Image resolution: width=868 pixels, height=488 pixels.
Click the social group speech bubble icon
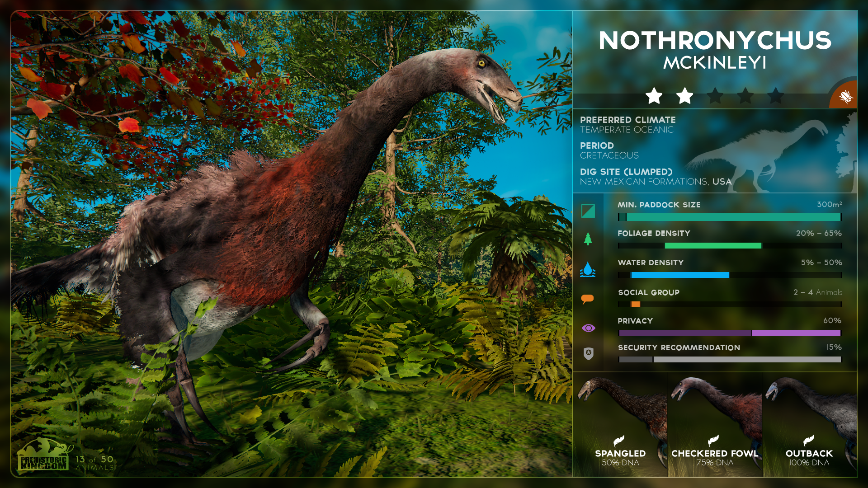tap(587, 299)
